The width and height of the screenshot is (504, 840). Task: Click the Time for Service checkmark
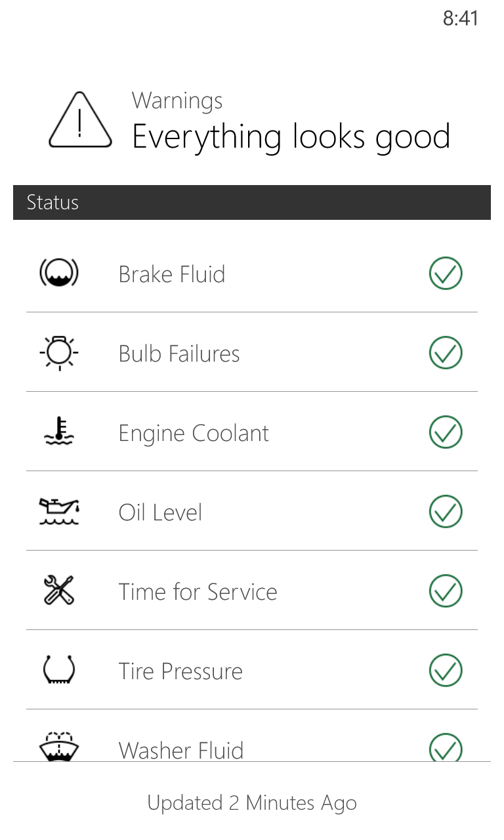click(x=446, y=591)
